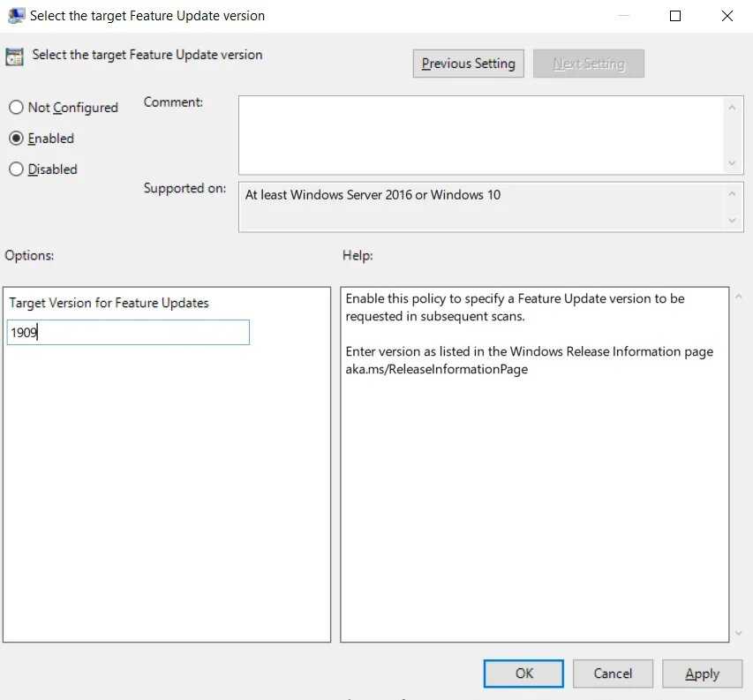Click the Comment box scroll up arrow
This screenshot has height=700, width=753.
tap(732, 108)
